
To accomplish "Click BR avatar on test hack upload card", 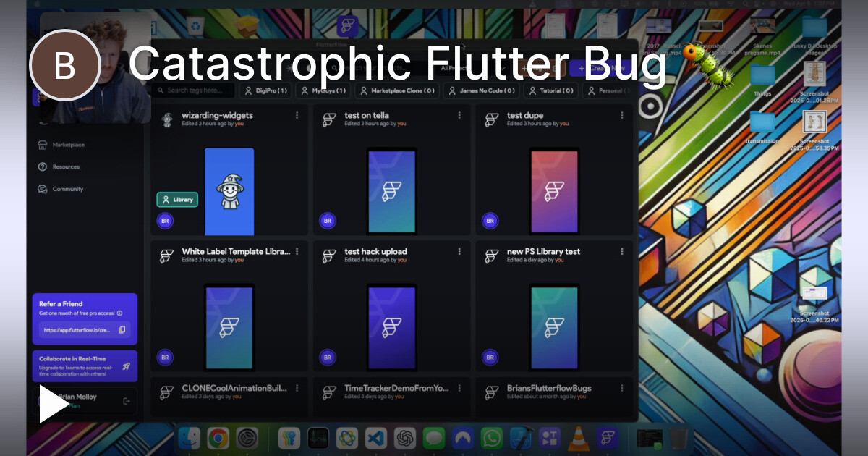I will point(328,357).
